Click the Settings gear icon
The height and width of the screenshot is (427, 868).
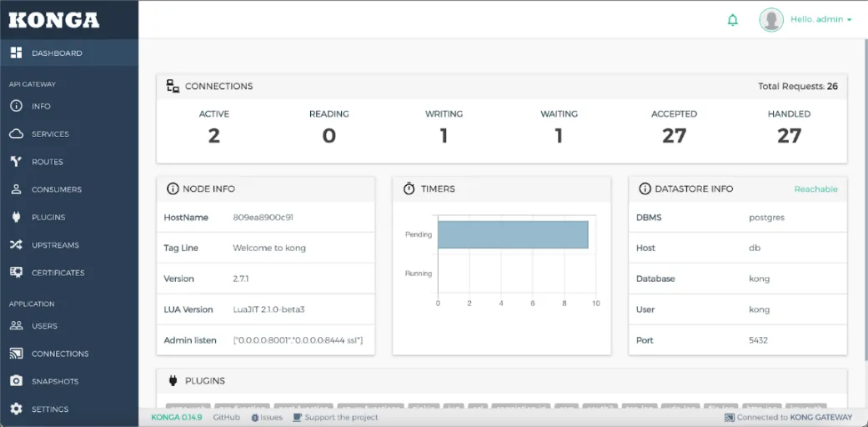click(16, 409)
